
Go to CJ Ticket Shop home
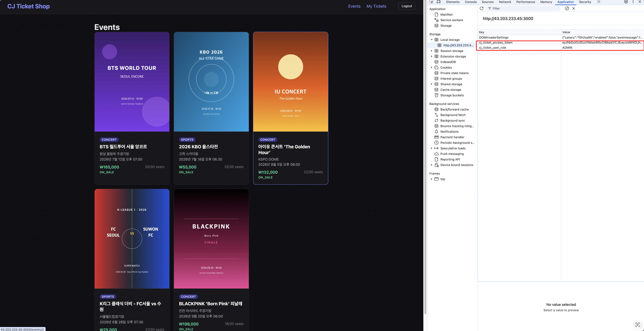pyautogui.click(x=29, y=6)
